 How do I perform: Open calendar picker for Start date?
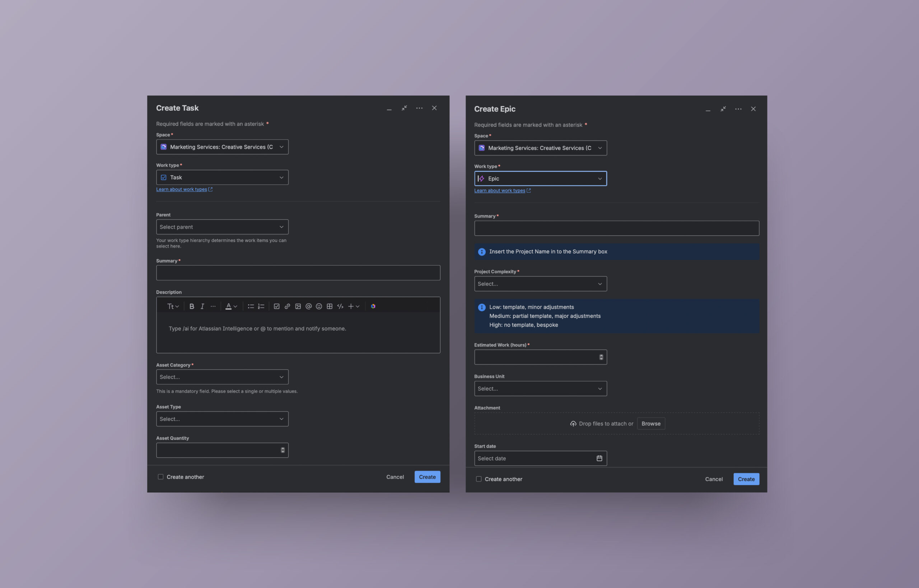599,458
